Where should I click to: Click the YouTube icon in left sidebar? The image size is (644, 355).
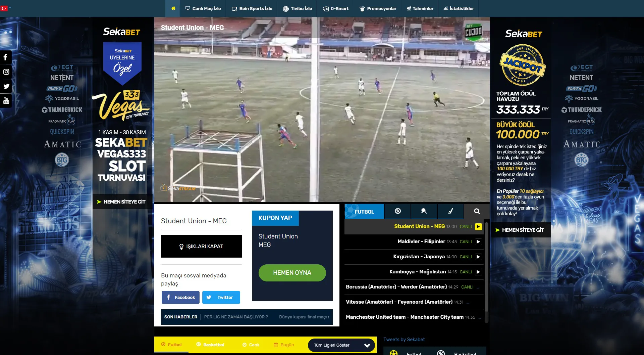click(6, 101)
